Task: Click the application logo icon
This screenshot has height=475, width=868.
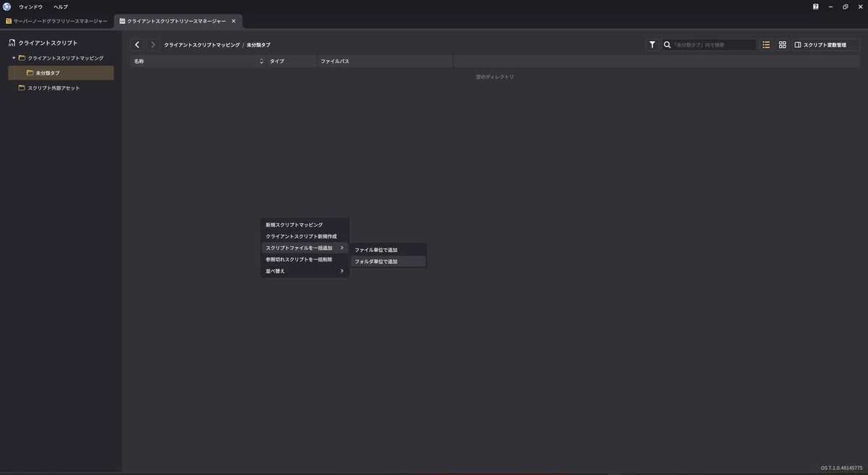Action: pos(7,7)
